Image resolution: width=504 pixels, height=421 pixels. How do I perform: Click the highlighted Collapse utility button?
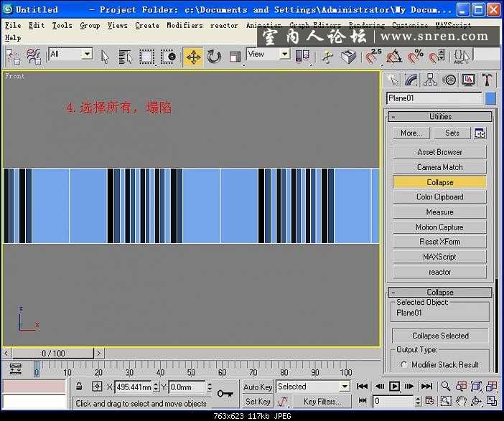(x=439, y=182)
